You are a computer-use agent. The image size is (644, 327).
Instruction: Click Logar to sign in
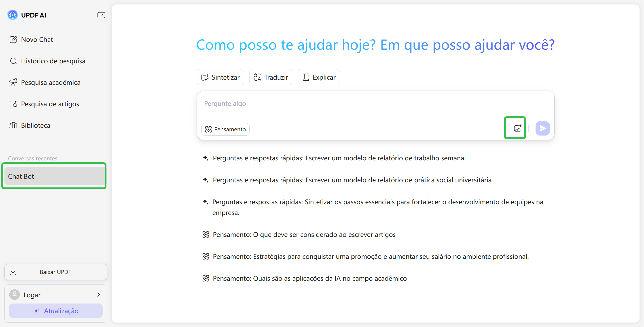(32, 295)
